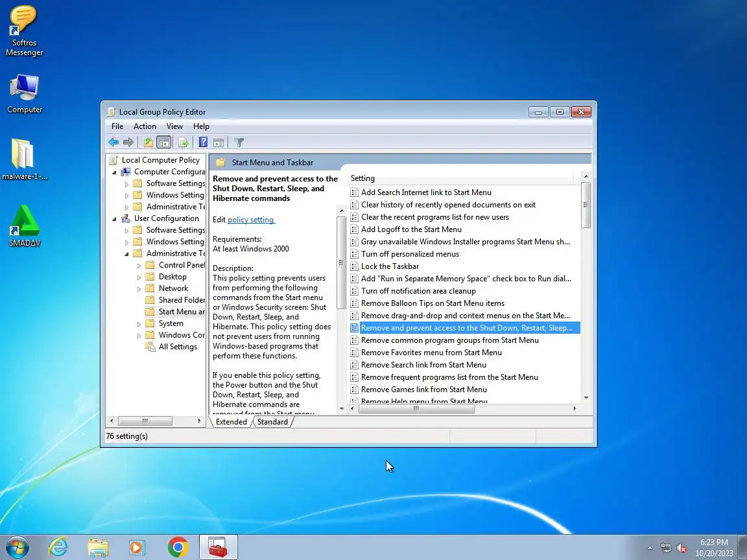Open the View menu
This screenshot has height=560, width=747.
[174, 126]
